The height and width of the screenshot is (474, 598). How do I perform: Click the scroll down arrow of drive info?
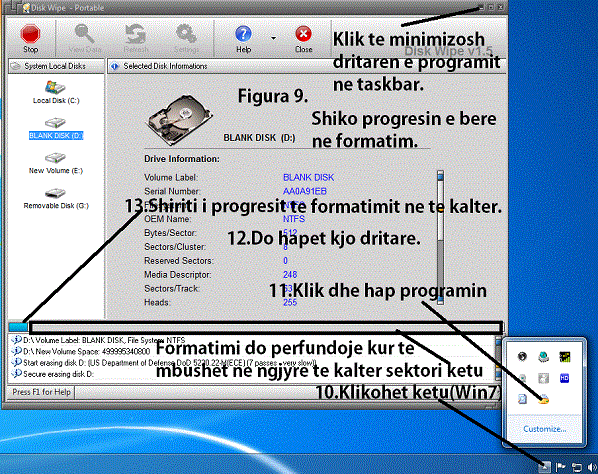(440, 299)
